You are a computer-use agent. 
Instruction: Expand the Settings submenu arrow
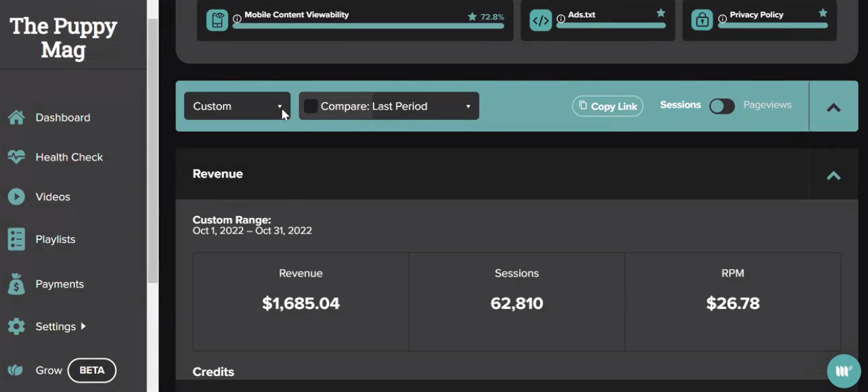83,326
